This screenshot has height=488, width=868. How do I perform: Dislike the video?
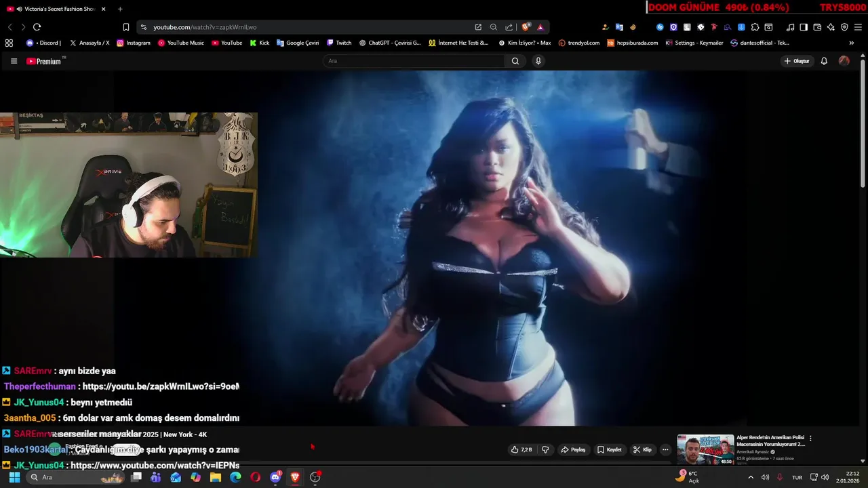pyautogui.click(x=545, y=449)
